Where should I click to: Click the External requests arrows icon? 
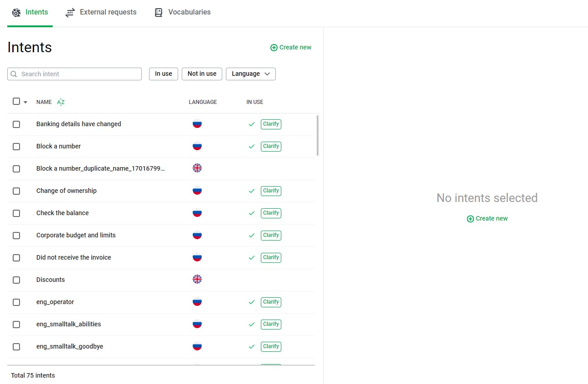70,13
